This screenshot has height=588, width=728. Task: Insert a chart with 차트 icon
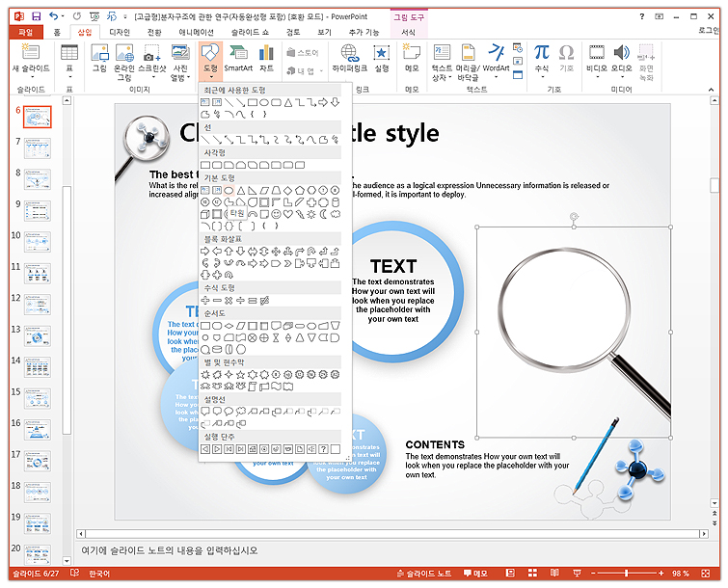(266, 59)
